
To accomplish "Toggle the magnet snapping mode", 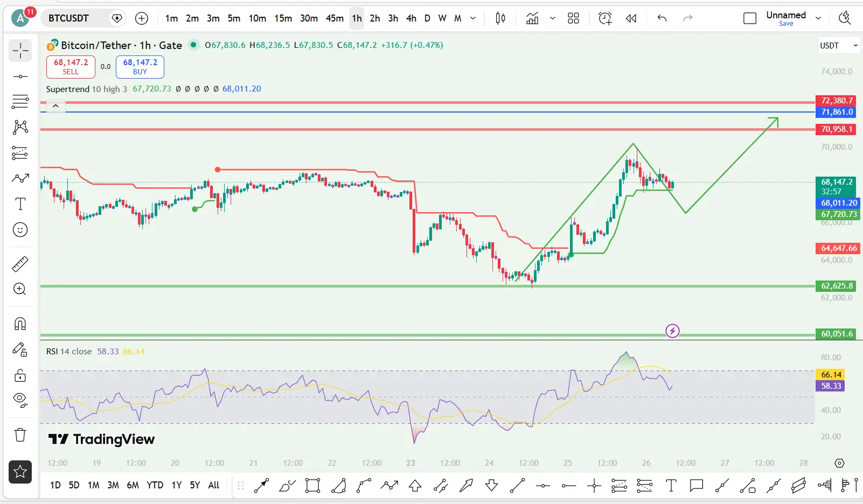I will [20, 324].
